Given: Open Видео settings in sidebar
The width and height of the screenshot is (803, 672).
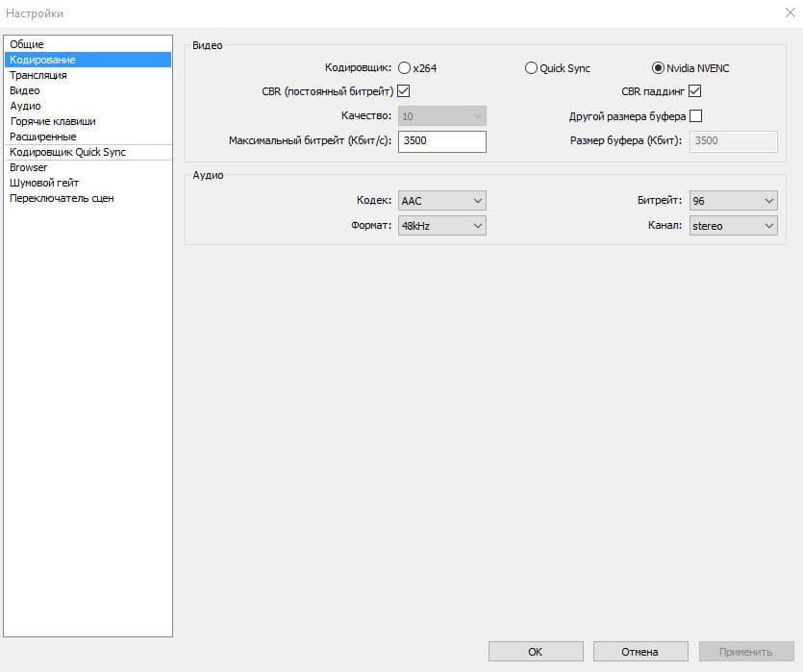Looking at the screenshot, I should tap(88, 90).
